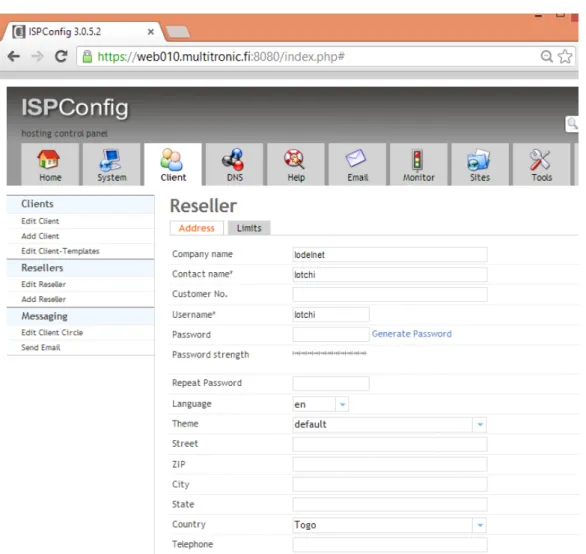Open a new browser tab

click(x=178, y=32)
